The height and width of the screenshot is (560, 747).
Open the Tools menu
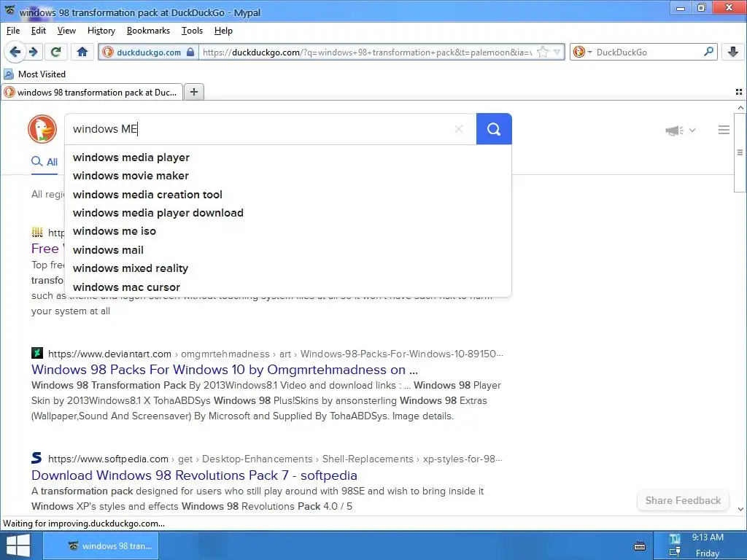[x=192, y=31]
